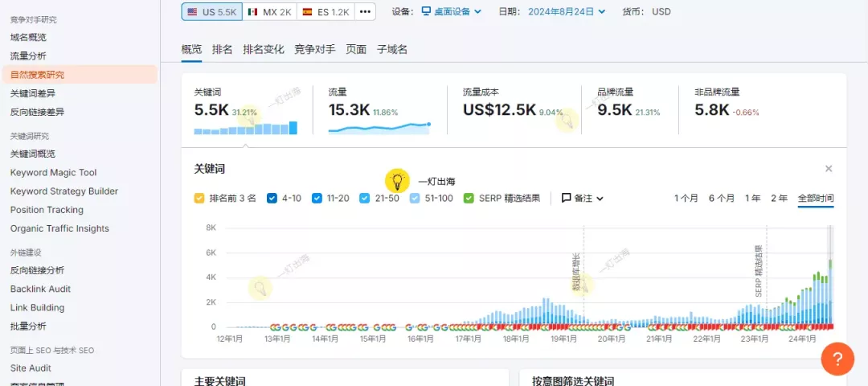
Task: Toggle the 排名前 3 名 checkbox
Action: [199, 198]
